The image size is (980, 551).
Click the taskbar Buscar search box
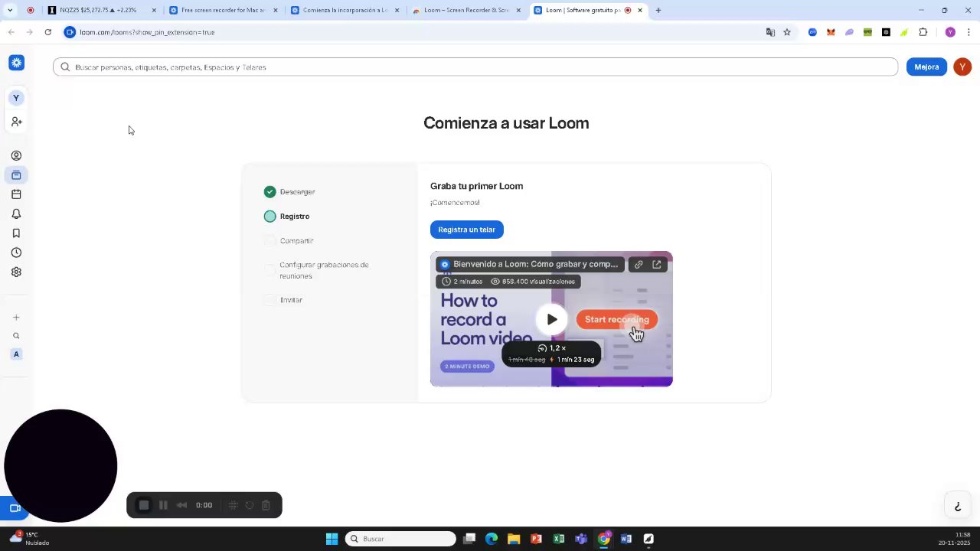[400, 539]
